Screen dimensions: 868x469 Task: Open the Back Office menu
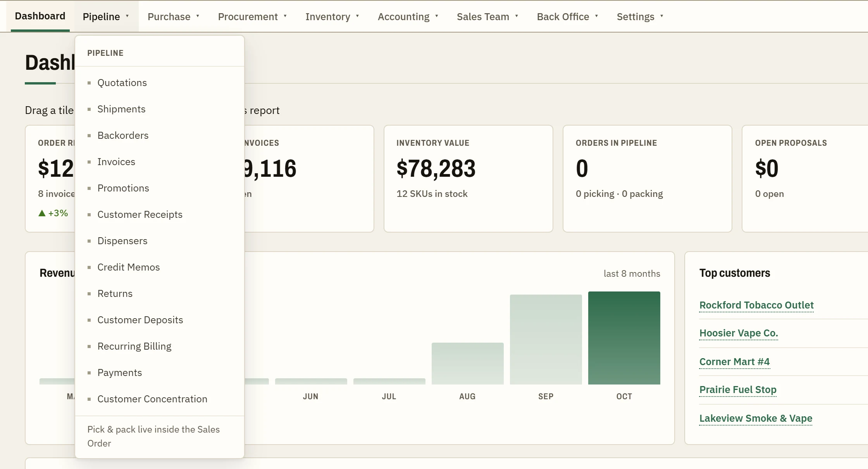(x=568, y=17)
